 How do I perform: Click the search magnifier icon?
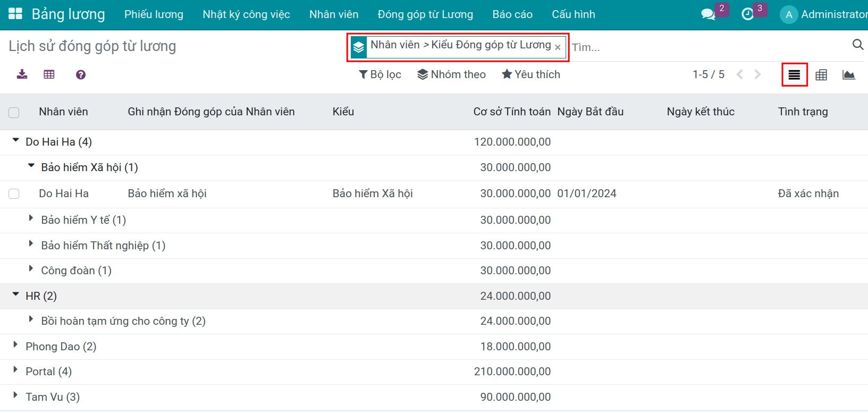click(857, 45)
